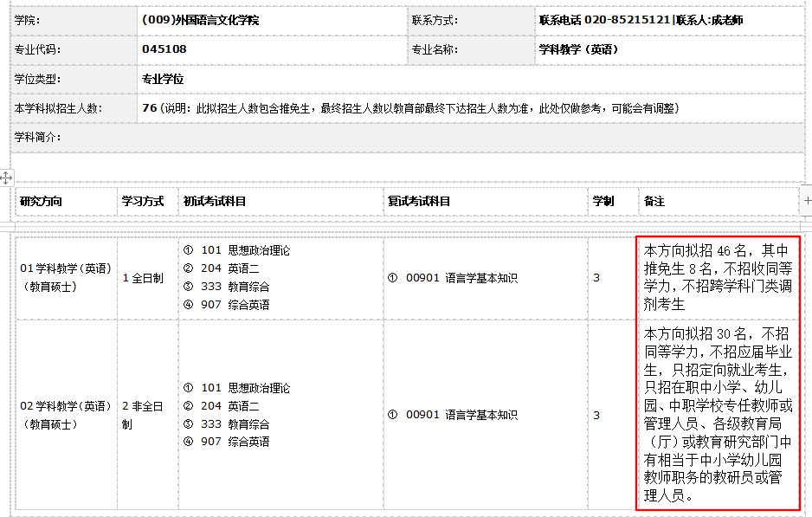Click the note beginning 本方向拟招 46 名
The image size is (812, 517).
(718, 277)
